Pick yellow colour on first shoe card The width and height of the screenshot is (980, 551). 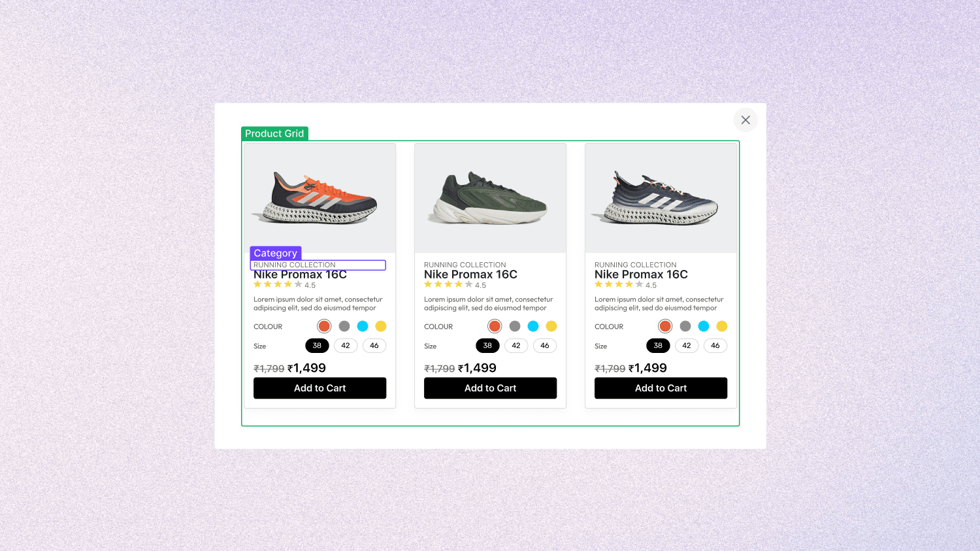click(381, 326)
